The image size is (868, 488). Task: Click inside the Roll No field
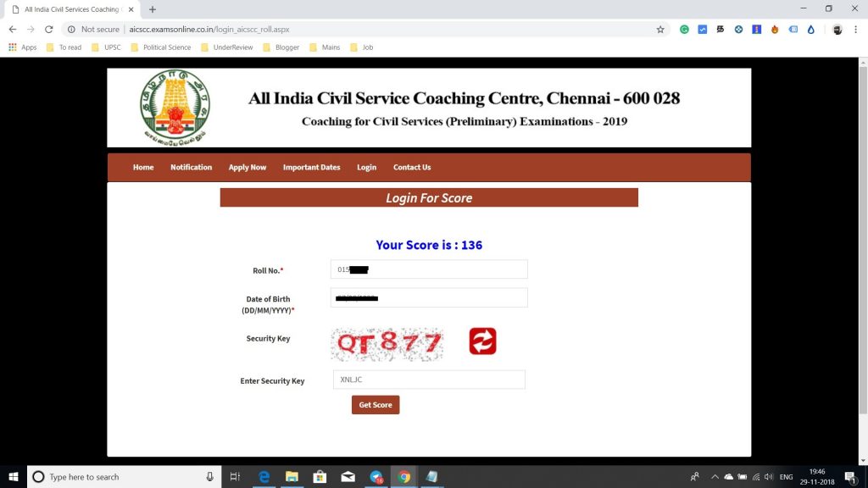point(428,269)
